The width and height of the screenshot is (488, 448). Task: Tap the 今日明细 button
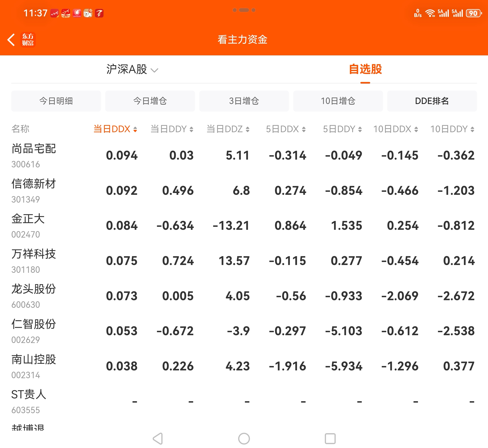56,101
